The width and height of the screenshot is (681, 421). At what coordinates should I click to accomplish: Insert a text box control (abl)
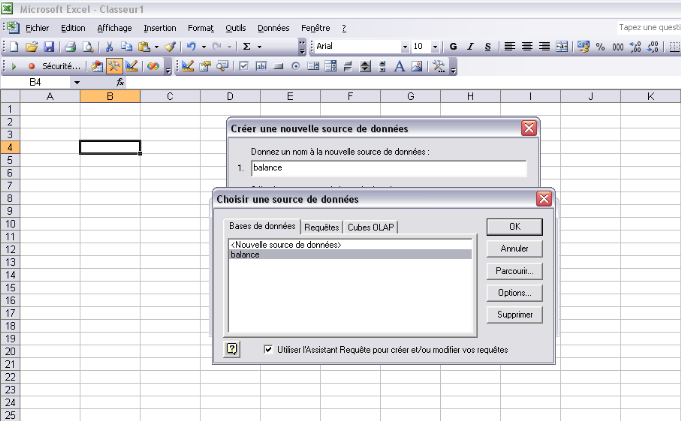pyautogui.click(x=261, y=66)
